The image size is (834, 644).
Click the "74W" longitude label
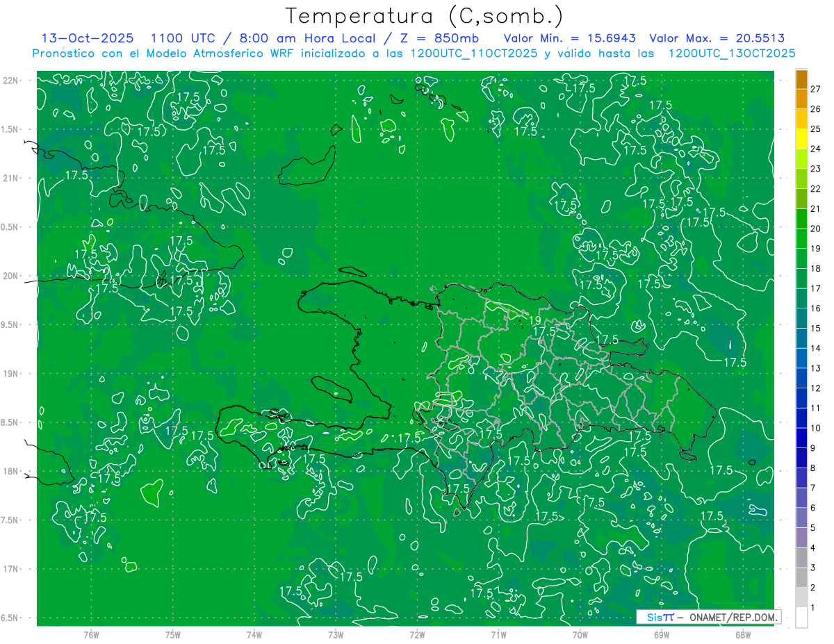[x=254, y=635]
